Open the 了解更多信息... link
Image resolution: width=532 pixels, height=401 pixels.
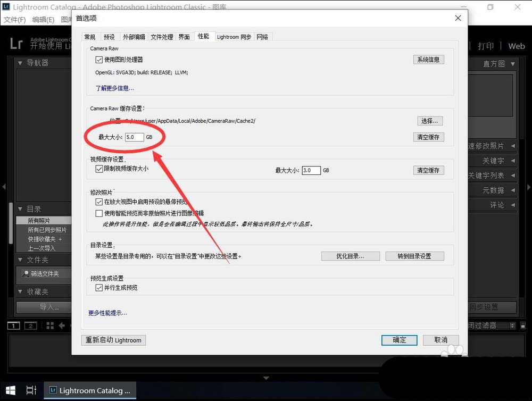115,88
